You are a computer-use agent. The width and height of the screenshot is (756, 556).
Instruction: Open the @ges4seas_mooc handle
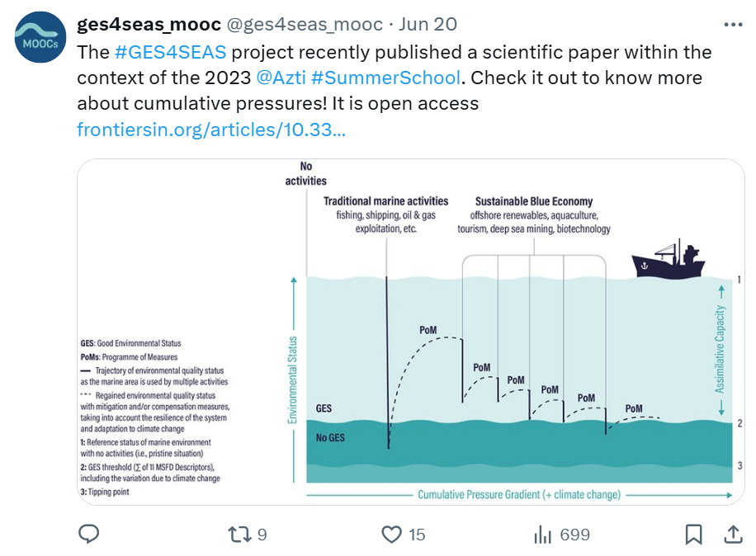click(305, 25)
